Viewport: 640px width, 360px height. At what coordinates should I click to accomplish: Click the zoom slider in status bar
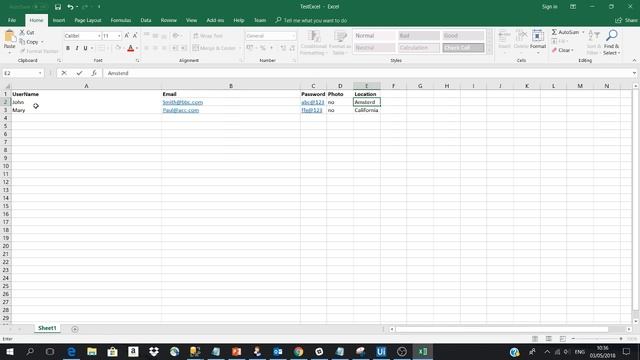pyautogui.click(x=597, y=339)
